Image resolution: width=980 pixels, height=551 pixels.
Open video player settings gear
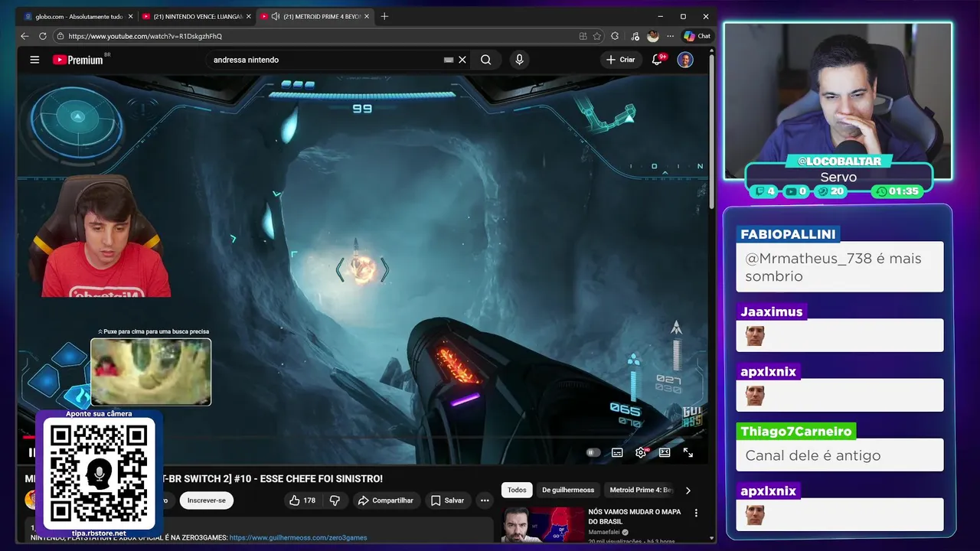641,452
